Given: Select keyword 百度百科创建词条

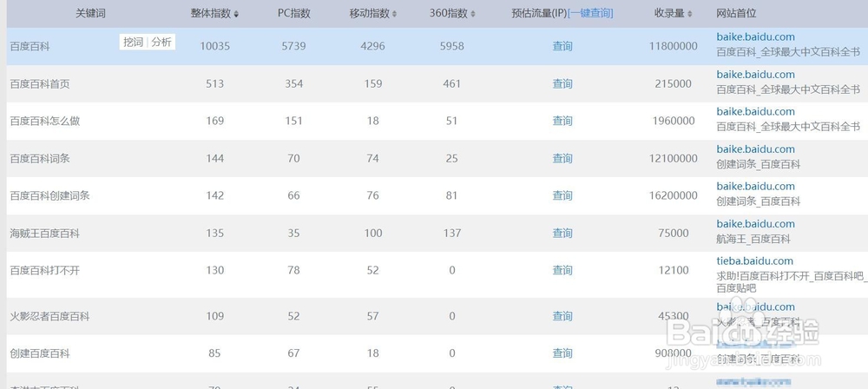Looking at the screenshot, I should tap(49, 196).
